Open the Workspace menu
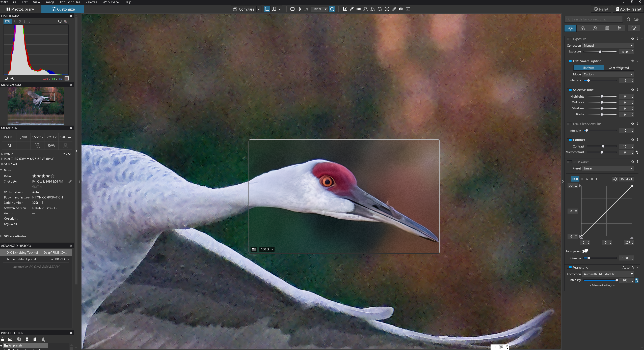Image resolution: width=644 pixels, height=350 pixels. click(111, 2)
